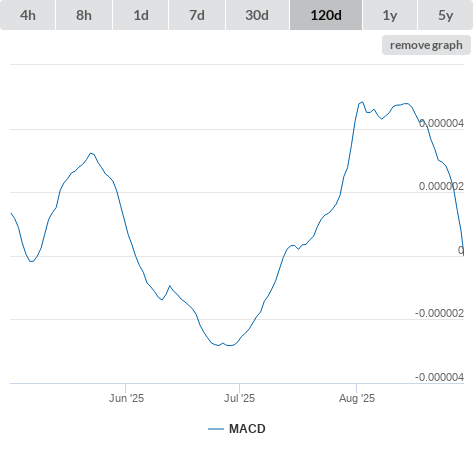
Task: Click the Jul '25 axis label
Action: click(239, 398)
